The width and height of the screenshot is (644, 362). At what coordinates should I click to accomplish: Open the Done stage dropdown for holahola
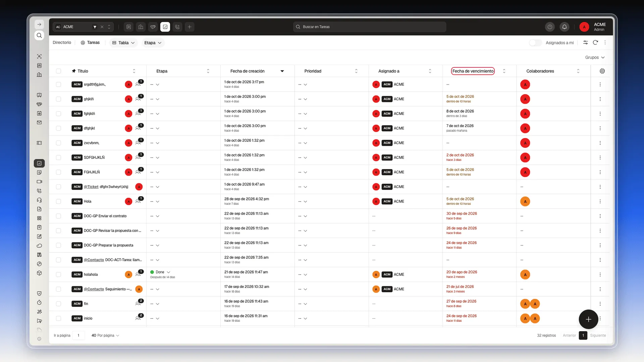tap(160, 272)
